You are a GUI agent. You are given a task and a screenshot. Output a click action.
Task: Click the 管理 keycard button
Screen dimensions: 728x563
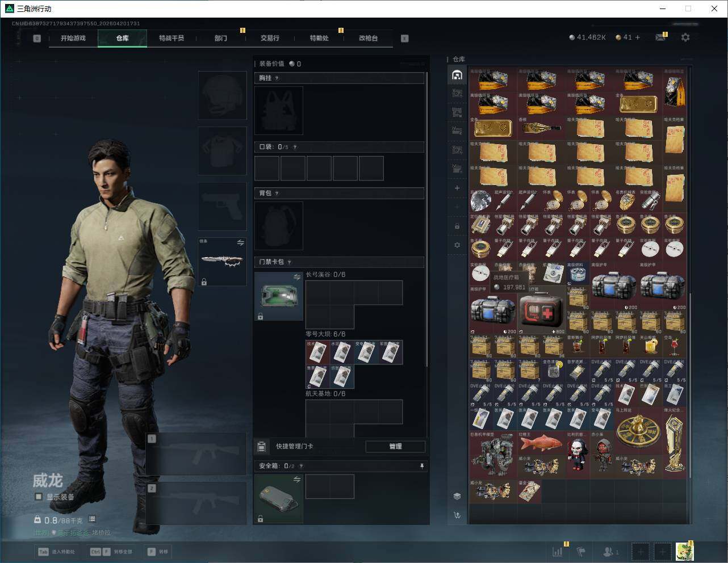click(395, 447)
